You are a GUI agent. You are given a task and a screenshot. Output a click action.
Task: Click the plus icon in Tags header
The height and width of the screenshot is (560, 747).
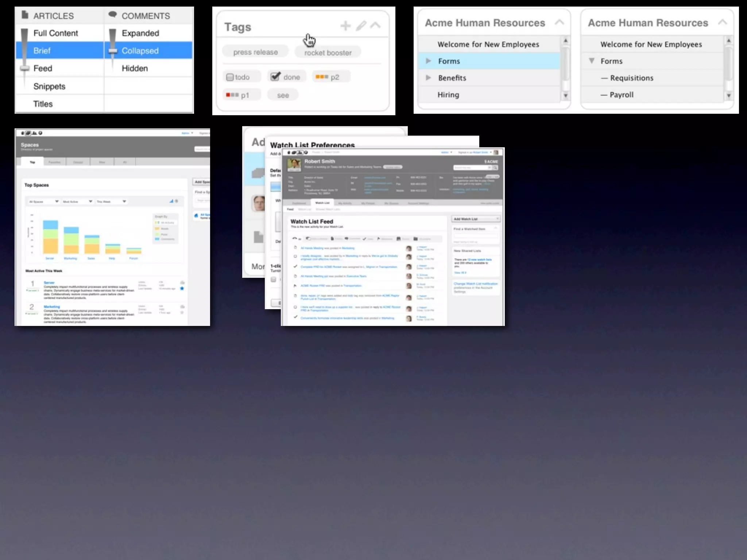coord(345,26)
